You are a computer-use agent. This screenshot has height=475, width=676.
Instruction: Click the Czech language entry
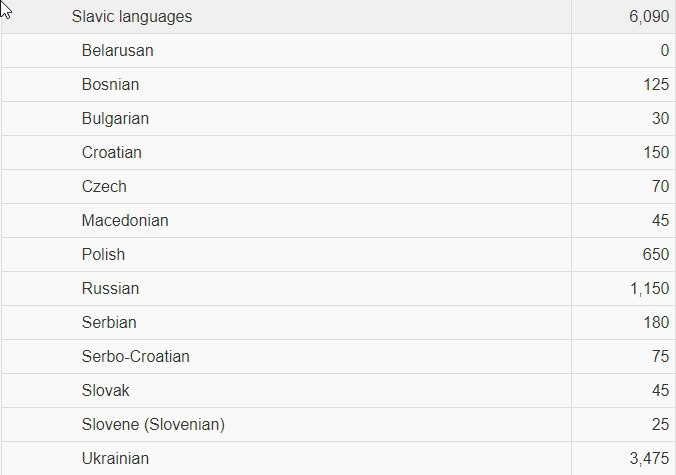pyautogui.click(x=104, y=187)
